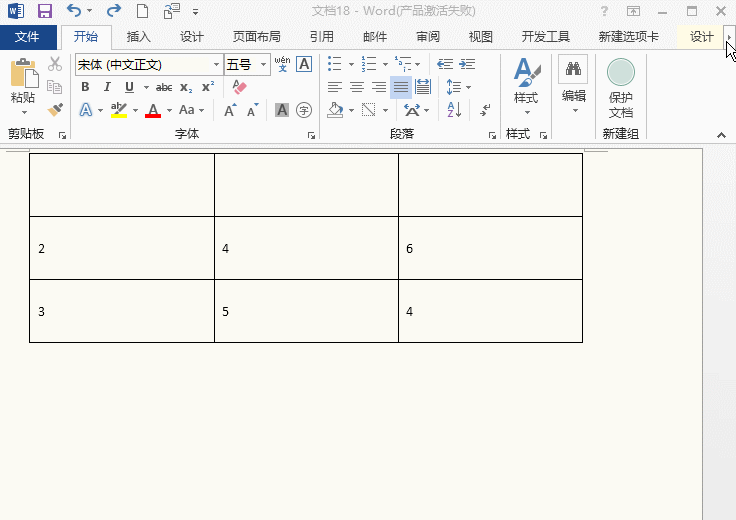This screenshot has height=520, width=736.
Task: Toggle subscript formatting
Action: pos(186,87)
